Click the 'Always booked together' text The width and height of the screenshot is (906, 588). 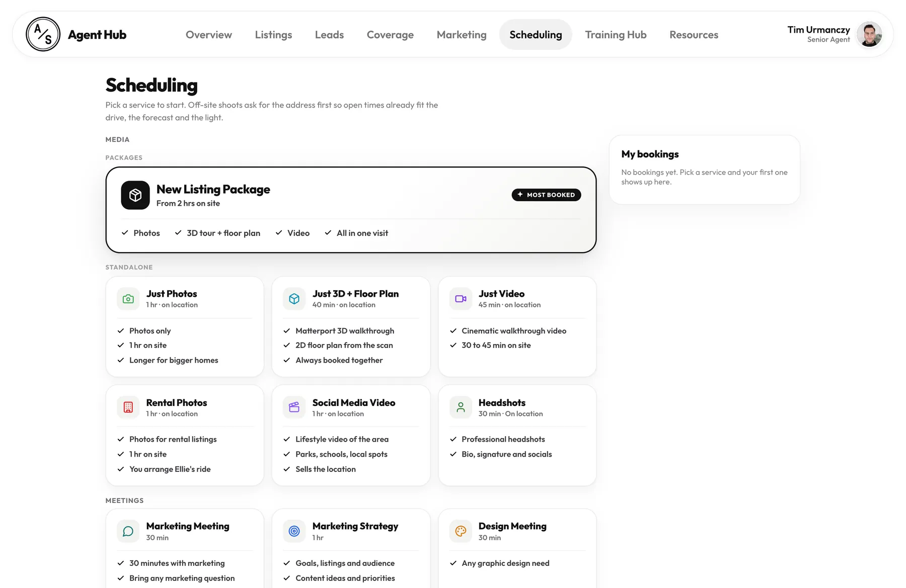pos(339,360)
